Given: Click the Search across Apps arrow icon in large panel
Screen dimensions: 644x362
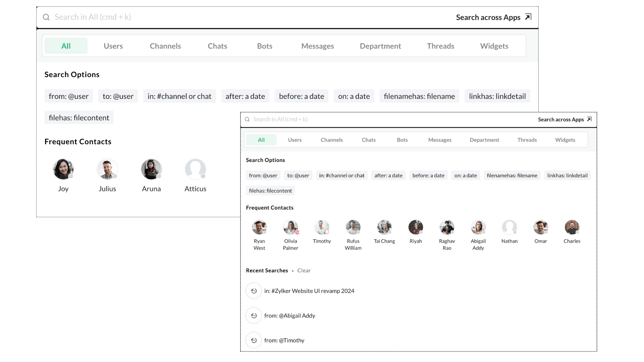Looking at the screenshot, I should 528,17.
